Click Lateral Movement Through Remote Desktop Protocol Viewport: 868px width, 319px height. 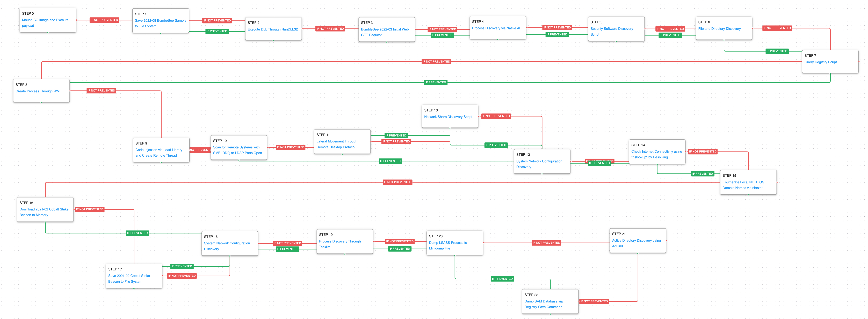(337, 142)
